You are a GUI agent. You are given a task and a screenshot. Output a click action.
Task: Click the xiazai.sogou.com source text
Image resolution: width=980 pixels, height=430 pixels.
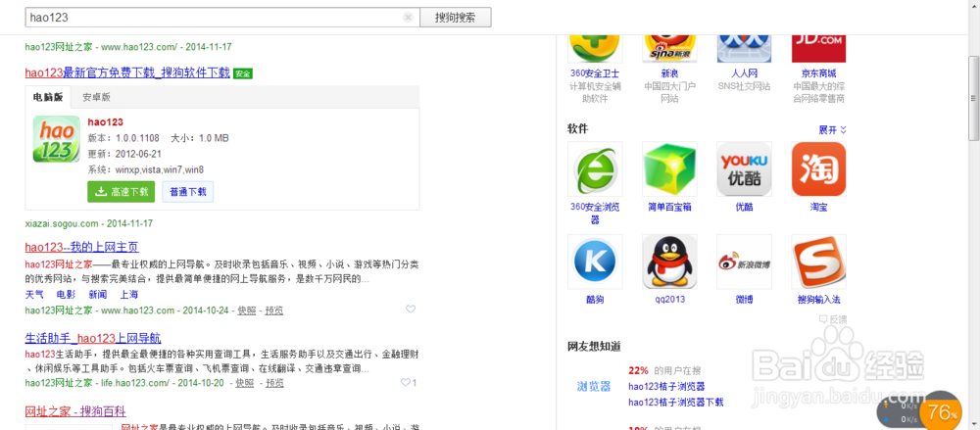[x=62, y=223]
